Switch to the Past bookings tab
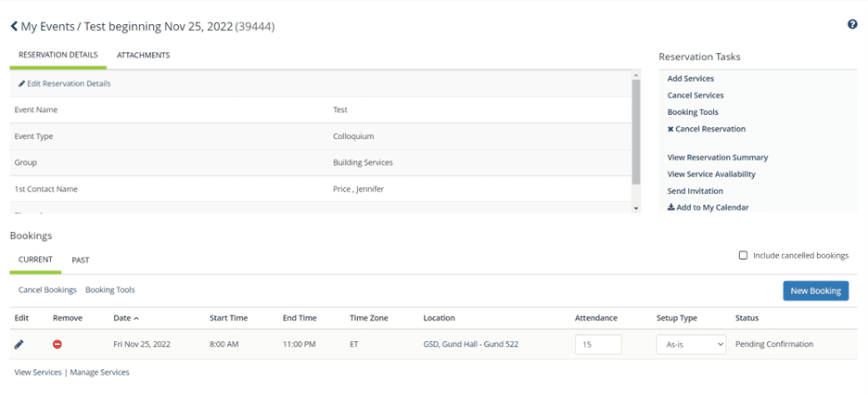This screenshot has width=868, height=395. [x=81, y=261]
